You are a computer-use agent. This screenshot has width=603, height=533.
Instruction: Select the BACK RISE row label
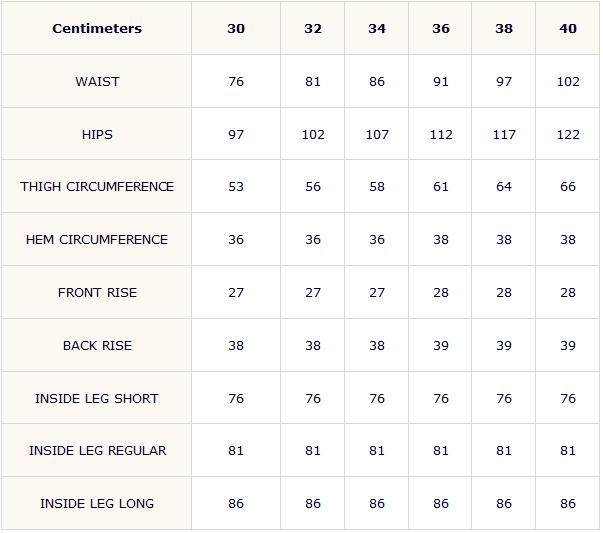click(97, 346)
